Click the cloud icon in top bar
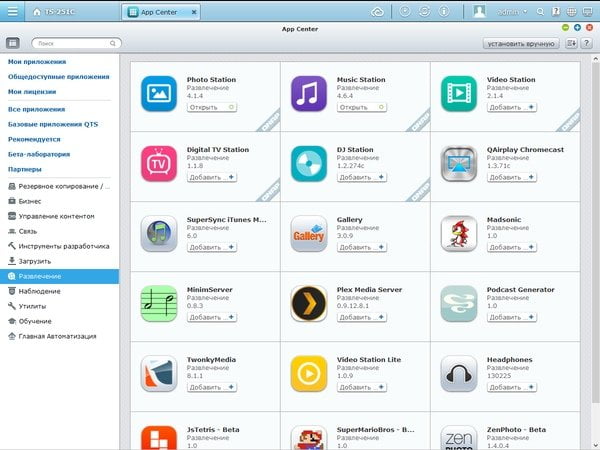The width and height of the screenshot is (600, 450). click(x=377, y=12)
